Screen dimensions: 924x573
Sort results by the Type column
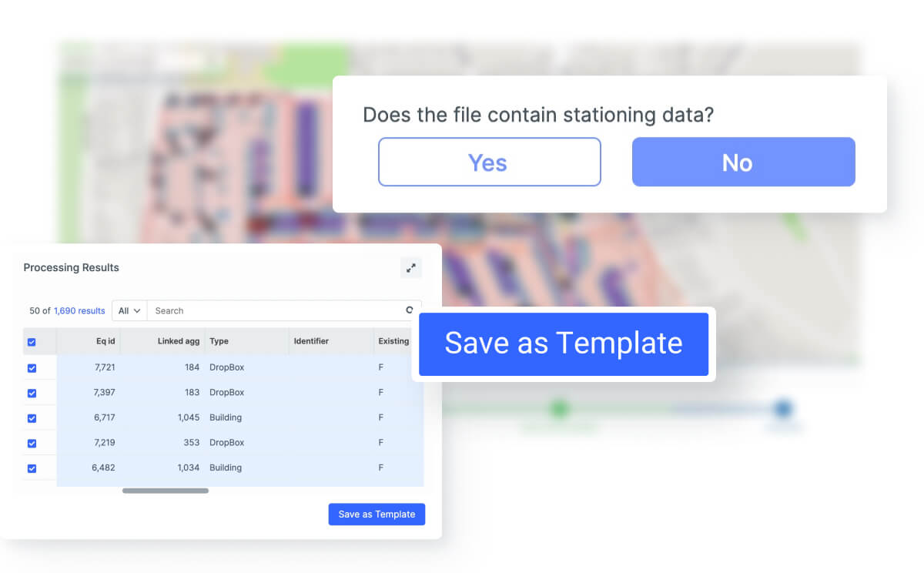click(219, 340)
